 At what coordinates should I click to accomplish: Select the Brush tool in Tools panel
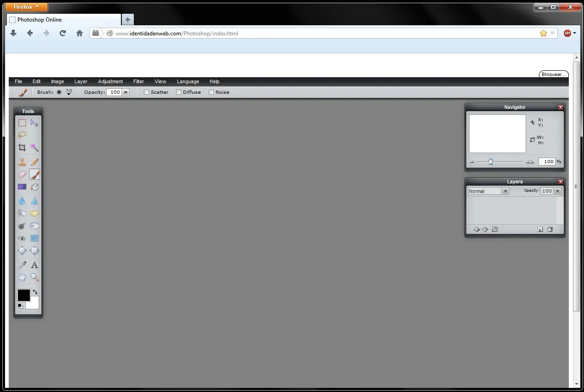tap(34, 174)
